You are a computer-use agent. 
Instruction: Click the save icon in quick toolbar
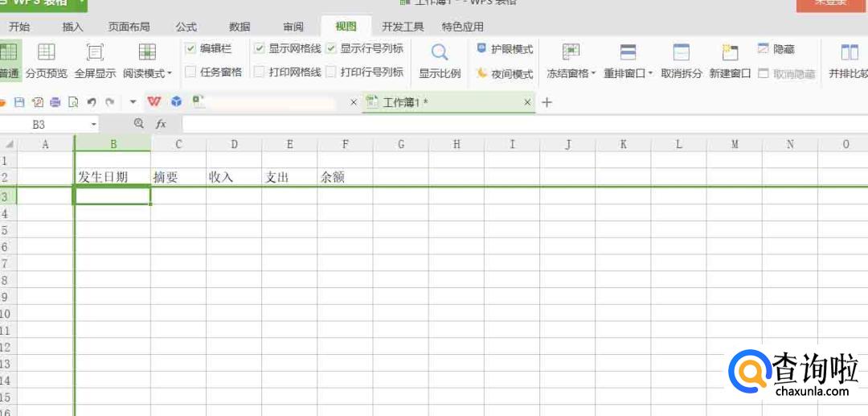point(19,102)
